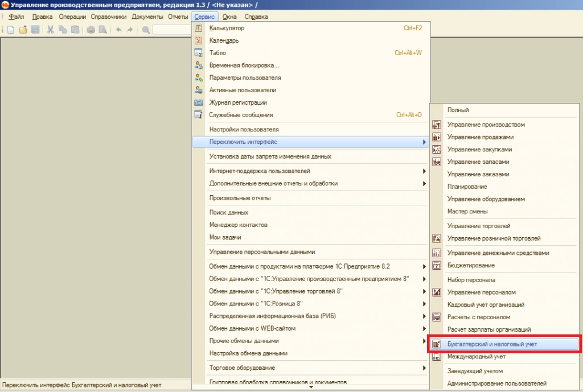Open the Справка menu

click(256, 16)
